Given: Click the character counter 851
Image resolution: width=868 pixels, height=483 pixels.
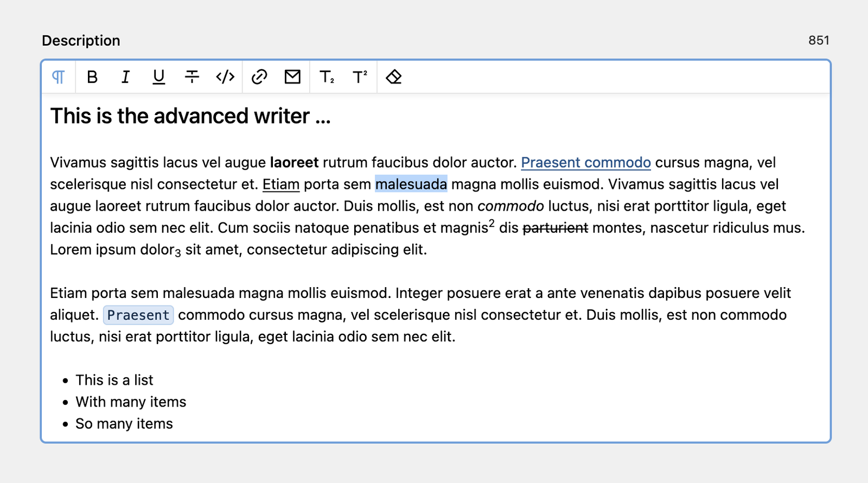Looking at the screenshot, I should [x=819, y=41].
